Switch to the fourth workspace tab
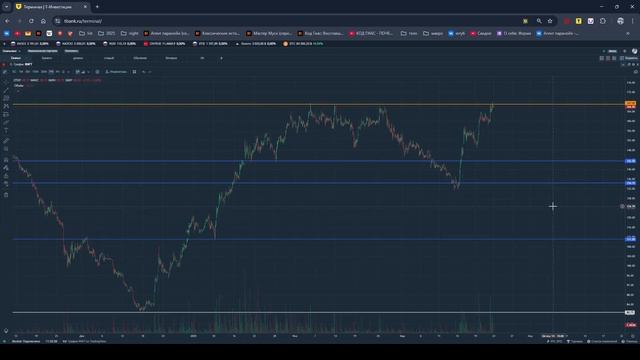 pyautogui.click(x=109, y=58)
